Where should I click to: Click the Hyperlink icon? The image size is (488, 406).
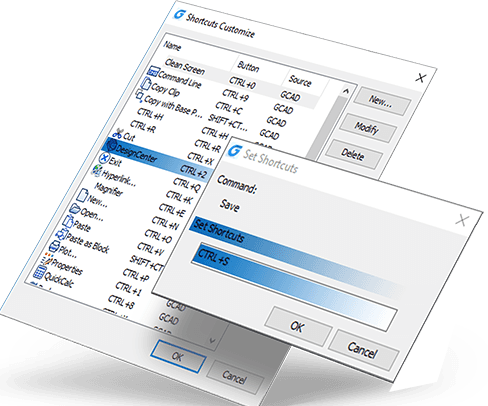pos(97,170)
